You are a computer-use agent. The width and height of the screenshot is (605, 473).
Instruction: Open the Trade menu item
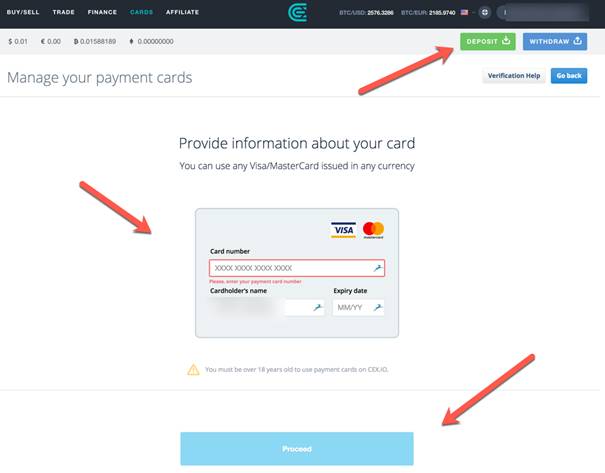coord(64,12)
